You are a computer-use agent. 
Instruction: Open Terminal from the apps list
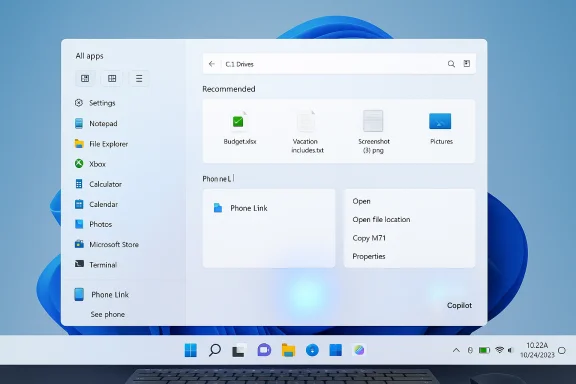coord(96,265)
